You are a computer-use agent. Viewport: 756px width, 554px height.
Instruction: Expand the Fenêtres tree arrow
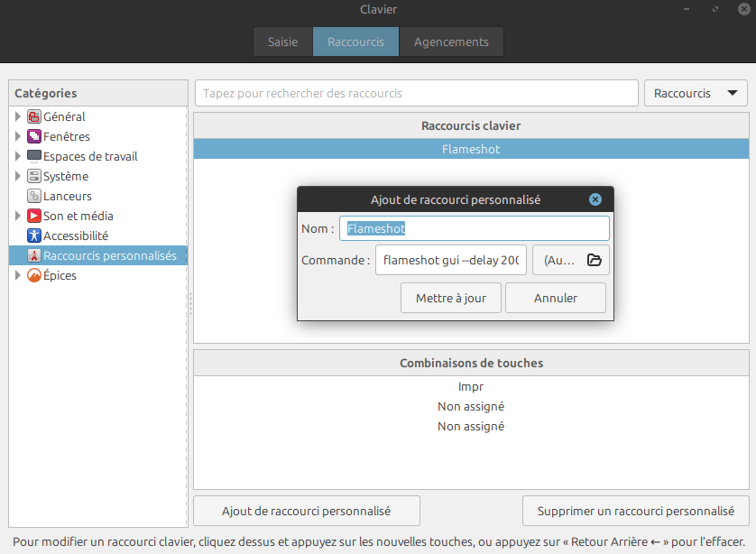pyautogui.click(x=18, y=136)
